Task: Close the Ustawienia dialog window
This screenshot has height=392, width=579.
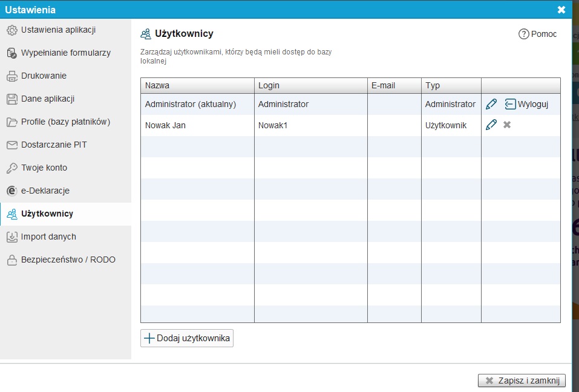Action: click(x=561, y=10)
